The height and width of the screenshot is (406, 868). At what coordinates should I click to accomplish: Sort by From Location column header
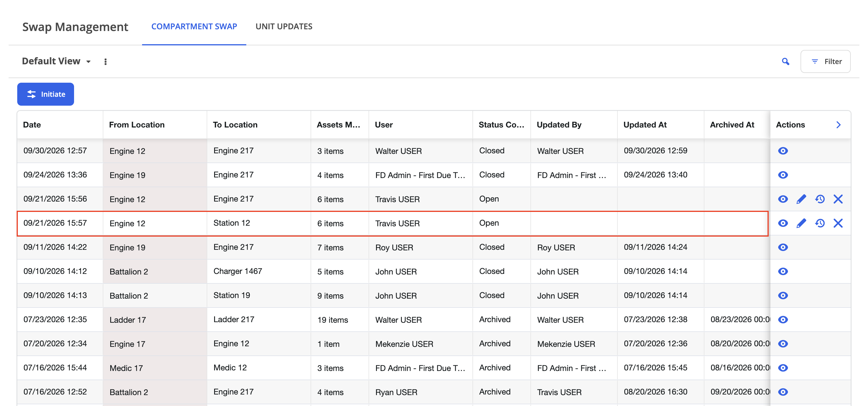(155, 125)
